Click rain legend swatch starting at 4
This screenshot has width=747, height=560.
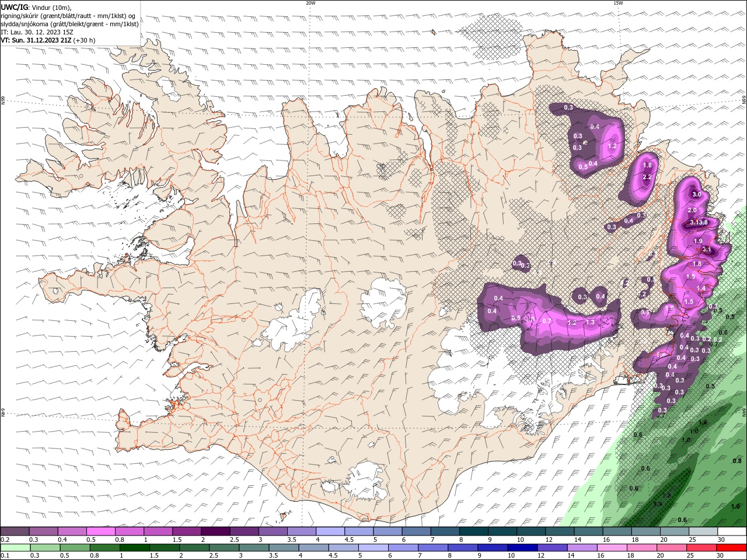coord(313,548)
